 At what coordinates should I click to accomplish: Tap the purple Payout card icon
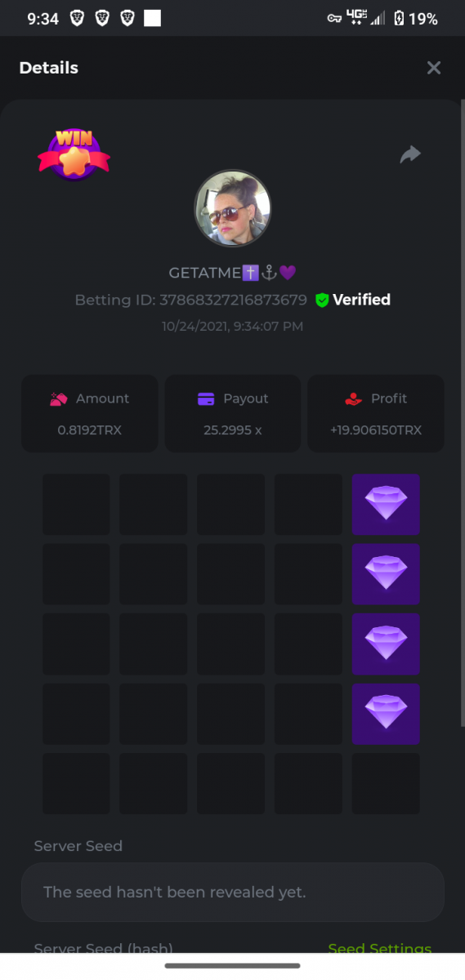(x=206, y=399)
